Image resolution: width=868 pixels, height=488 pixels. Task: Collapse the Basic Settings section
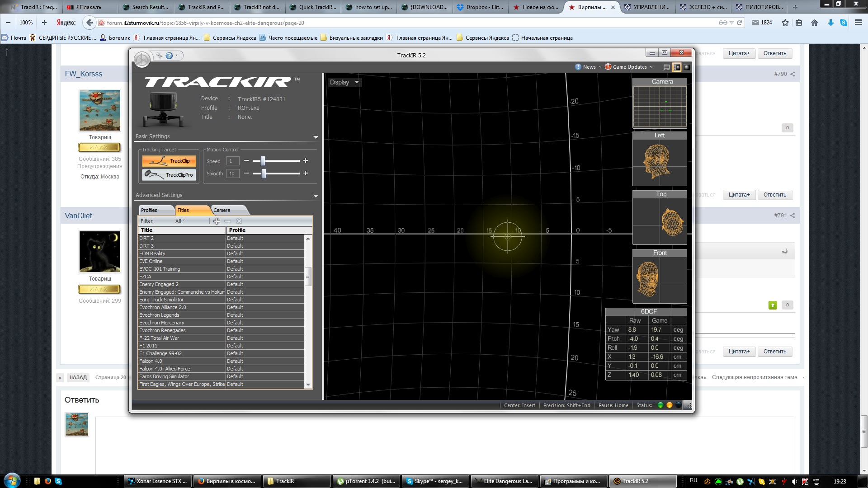(x=316, y=137)
